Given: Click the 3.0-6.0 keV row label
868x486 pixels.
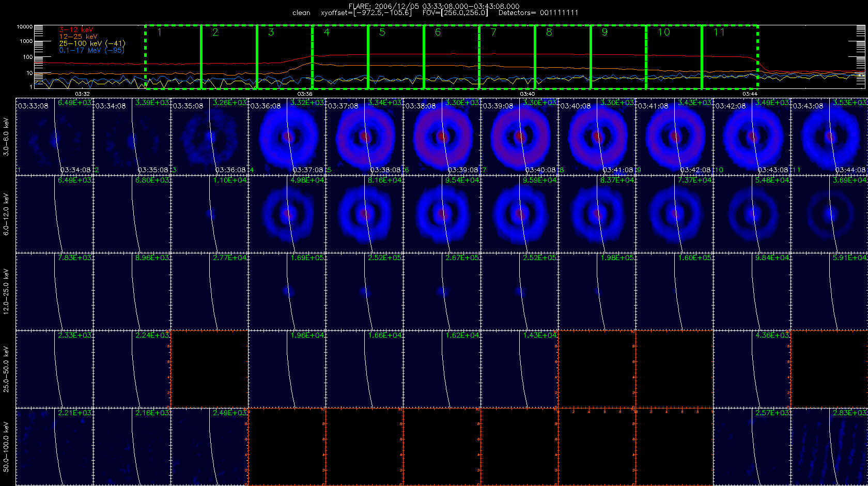Looking at the screenshot, I should pos(6,136).
